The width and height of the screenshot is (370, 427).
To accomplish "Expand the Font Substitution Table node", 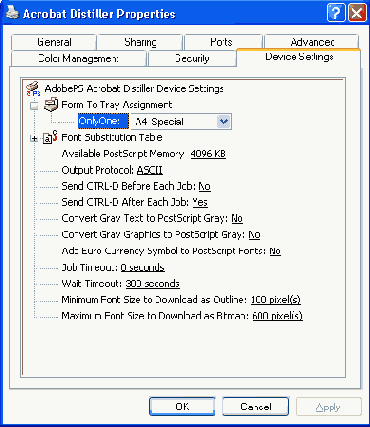I will 34,138.
